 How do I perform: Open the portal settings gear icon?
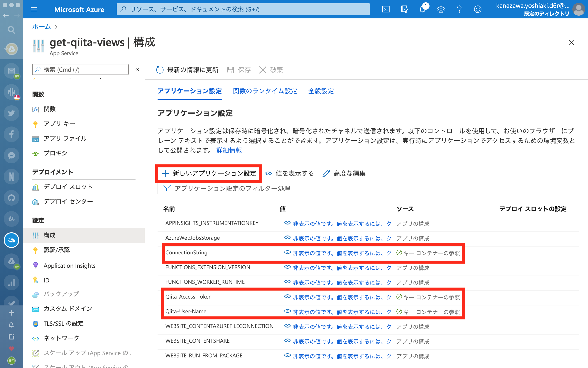441,9
